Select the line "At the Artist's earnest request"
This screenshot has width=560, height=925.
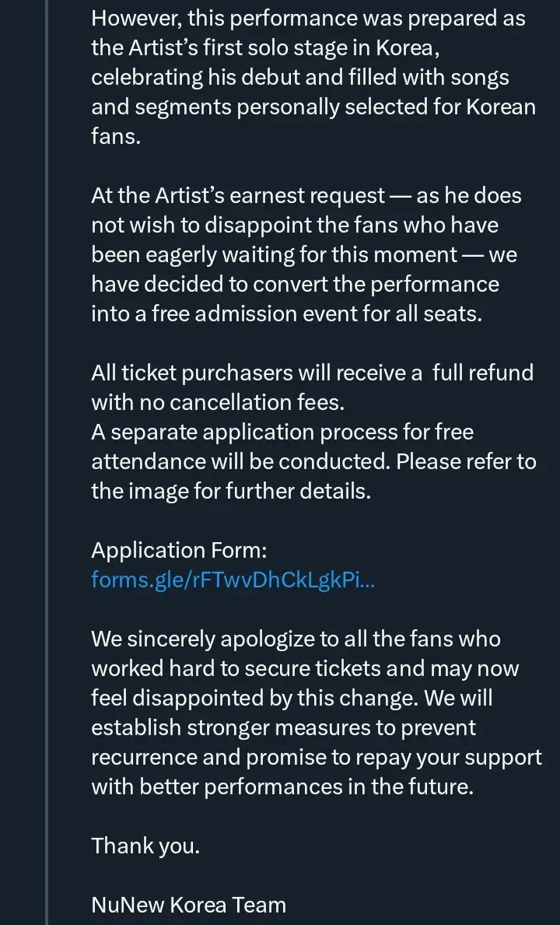click(x=238, y=195)
